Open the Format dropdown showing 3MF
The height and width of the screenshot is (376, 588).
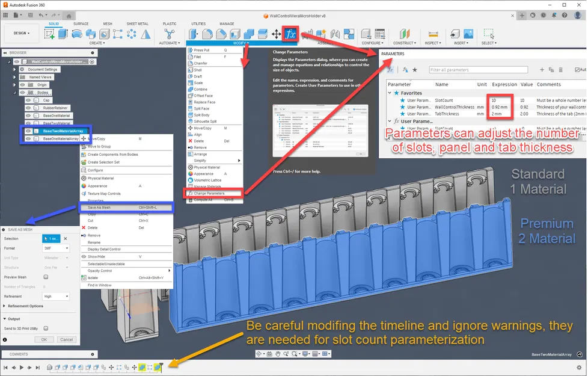click(x=57, y=248)
